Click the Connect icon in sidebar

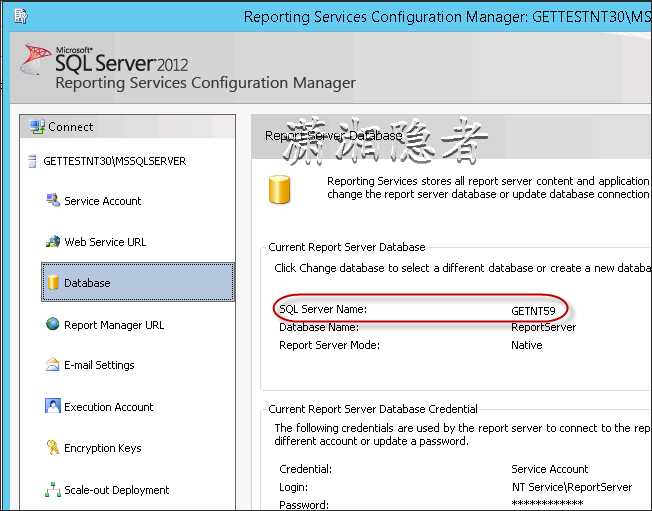(x=37, y=127)
